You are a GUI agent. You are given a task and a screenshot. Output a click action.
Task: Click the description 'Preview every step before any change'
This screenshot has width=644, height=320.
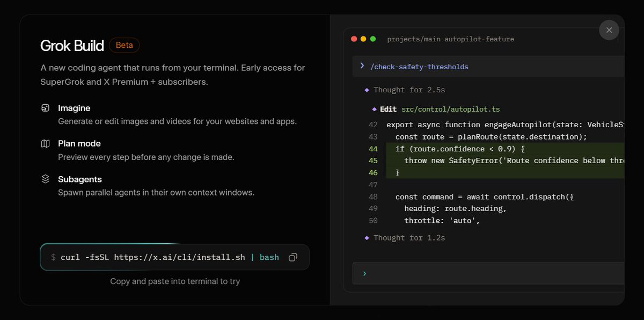pos(146,157)
